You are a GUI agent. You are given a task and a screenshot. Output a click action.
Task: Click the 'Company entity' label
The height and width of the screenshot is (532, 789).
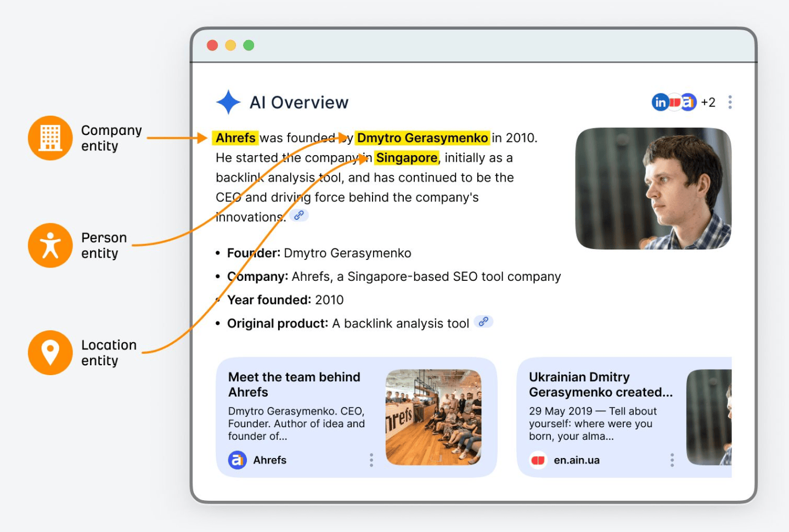111,138
